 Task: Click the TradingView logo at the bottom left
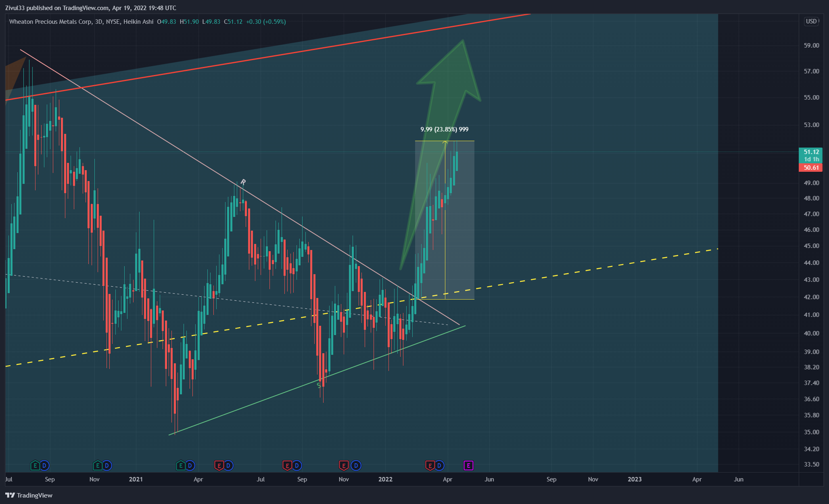[x=29, y=495]
